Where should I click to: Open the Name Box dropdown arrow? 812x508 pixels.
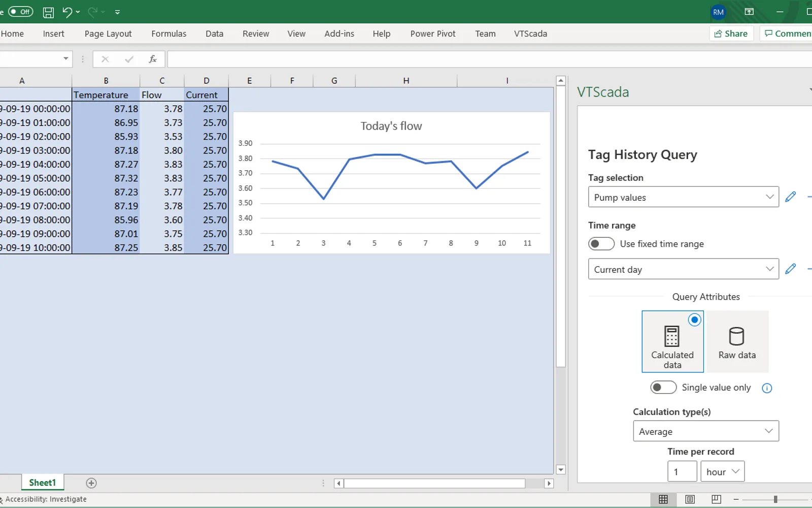pyautogui.click(x=66, y=59)
